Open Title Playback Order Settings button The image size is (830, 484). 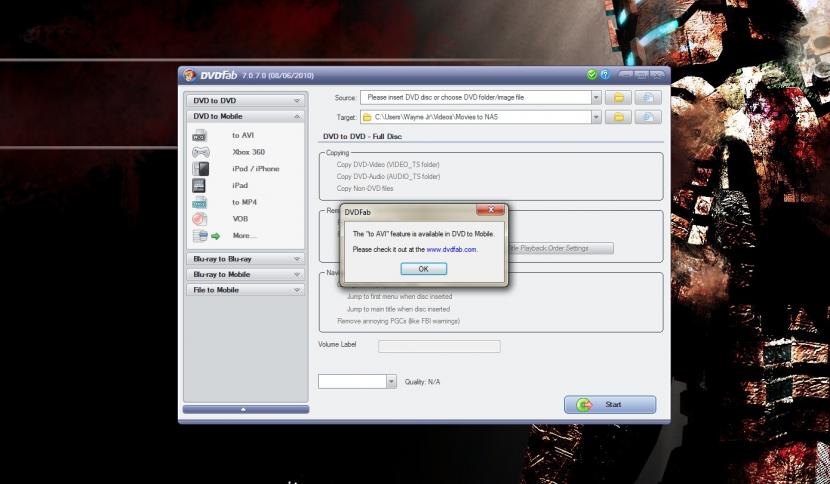560,248
